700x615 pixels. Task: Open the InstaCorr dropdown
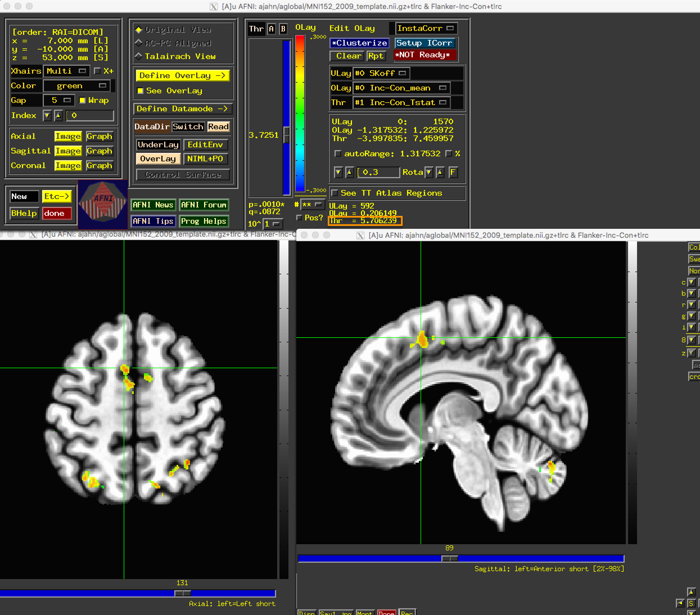pos(426,28)
